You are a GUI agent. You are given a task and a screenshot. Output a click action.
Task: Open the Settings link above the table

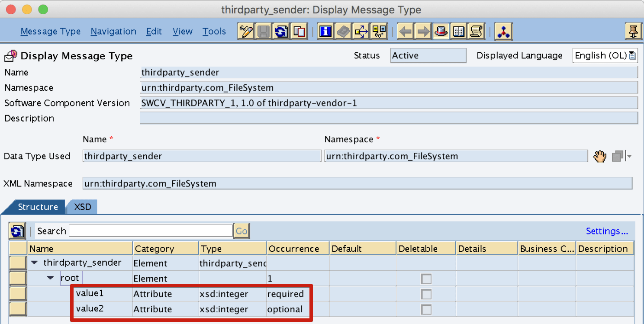click(x=606, y=231)
